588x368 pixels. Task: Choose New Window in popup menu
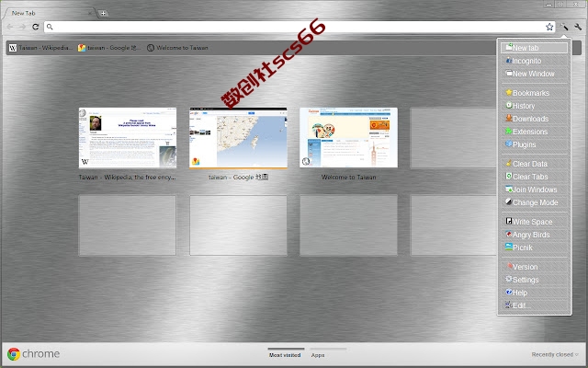[534, 74]
